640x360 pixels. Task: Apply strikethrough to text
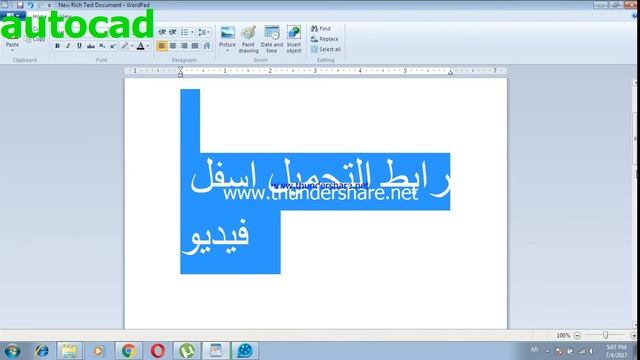[x=91, y=46]
